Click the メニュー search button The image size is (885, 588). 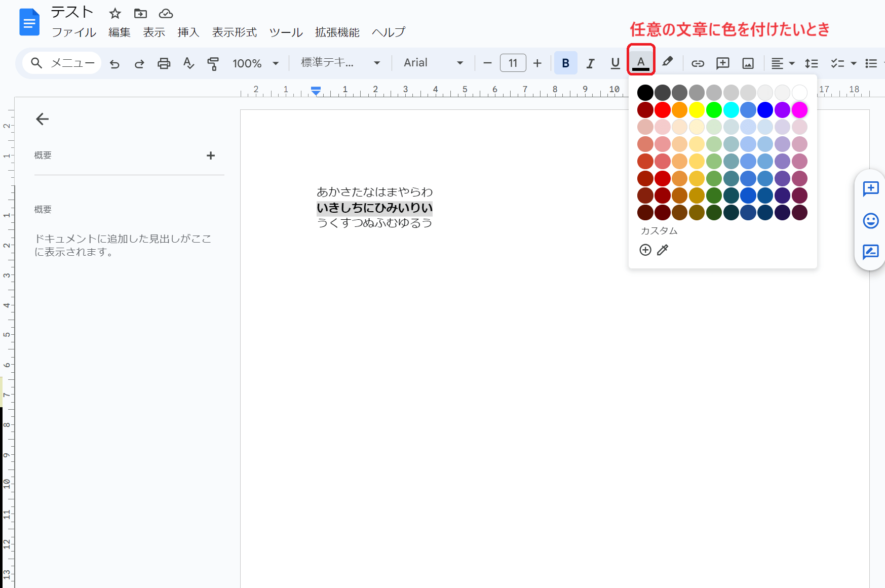62,63
